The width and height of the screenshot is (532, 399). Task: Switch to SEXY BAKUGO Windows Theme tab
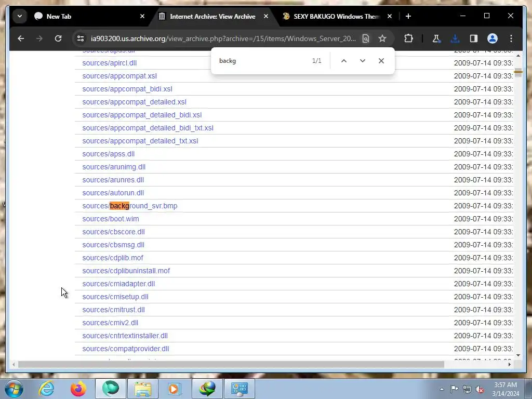[x=337, y=16]
